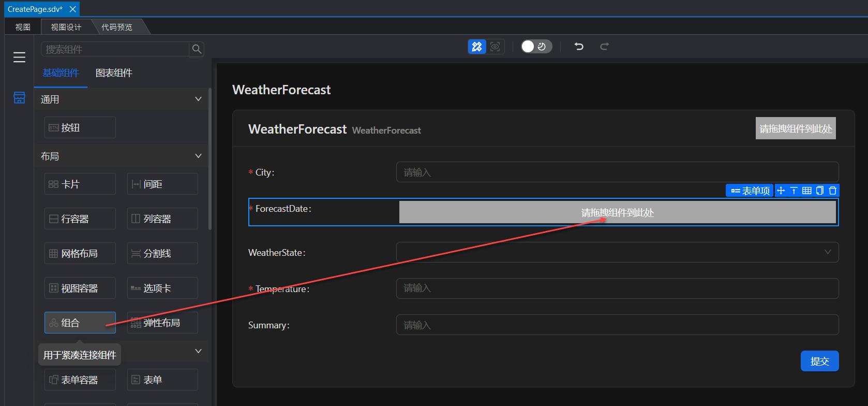Open the WeatherState dropdown
The height and width of the screenshot is (406, 868).
point(617,252)
